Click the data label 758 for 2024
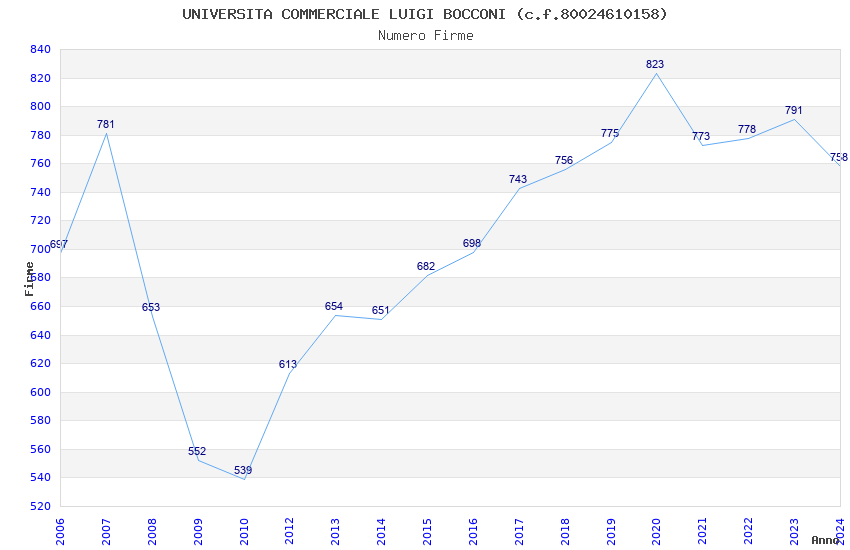 pyautogui.click(x=839, y=158)
